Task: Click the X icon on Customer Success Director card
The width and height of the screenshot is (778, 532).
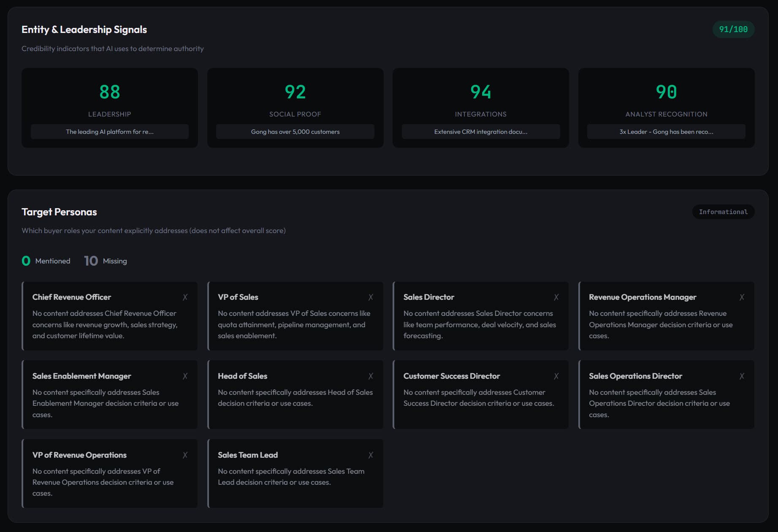Action: pos(556,376)
